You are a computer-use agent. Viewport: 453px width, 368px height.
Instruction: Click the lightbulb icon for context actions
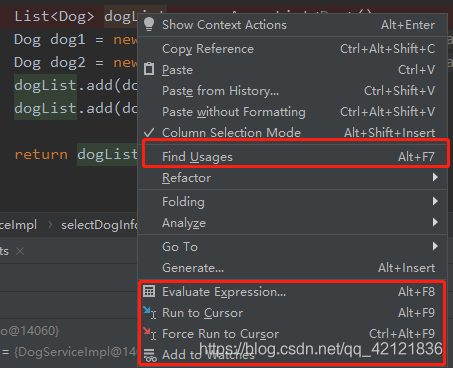(149, 24)
